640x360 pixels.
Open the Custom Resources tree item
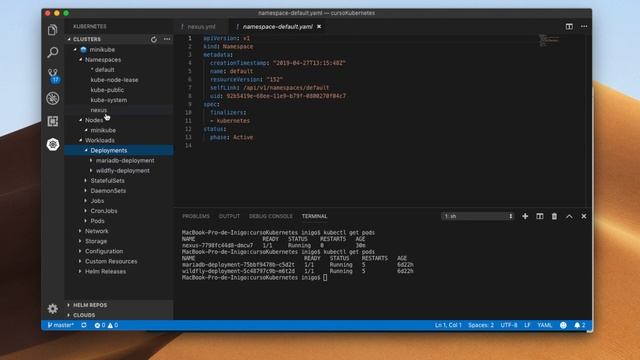point(111,261)
